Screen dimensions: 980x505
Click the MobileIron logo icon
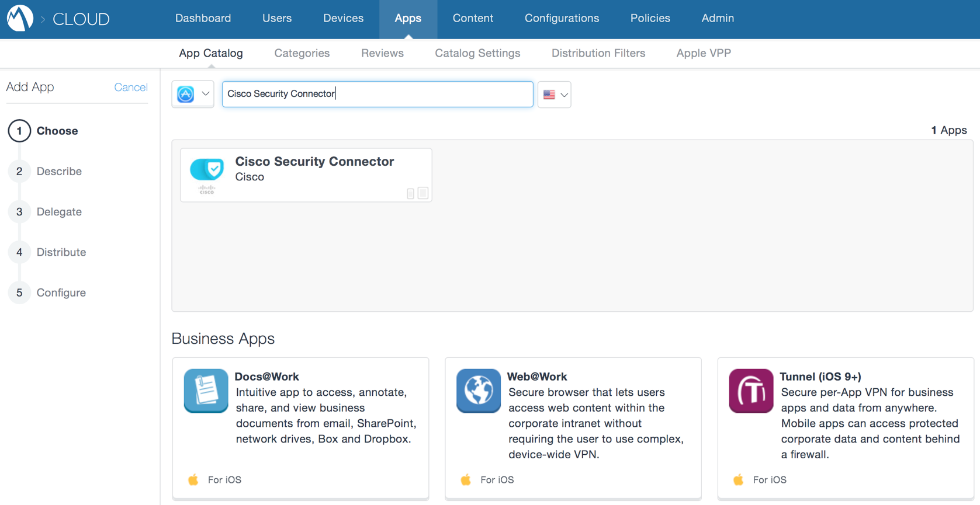pyautogui.click(x=20, y=18)
